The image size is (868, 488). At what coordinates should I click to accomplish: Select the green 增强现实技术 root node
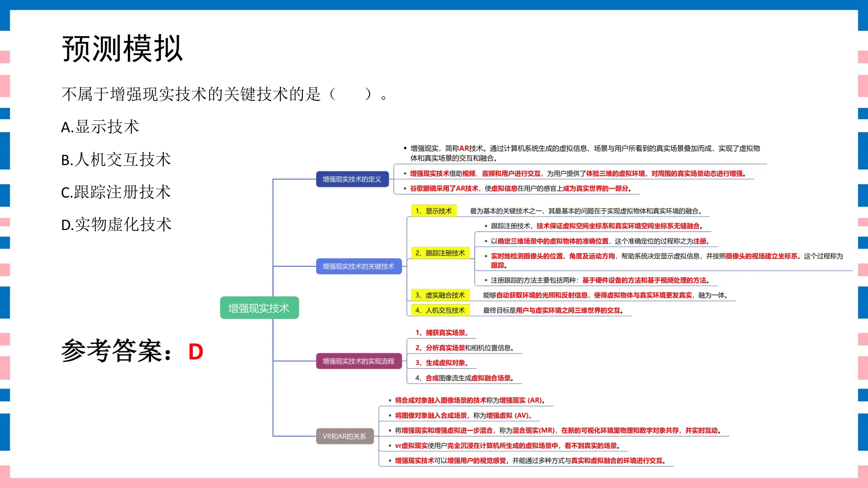pos(259,308)
